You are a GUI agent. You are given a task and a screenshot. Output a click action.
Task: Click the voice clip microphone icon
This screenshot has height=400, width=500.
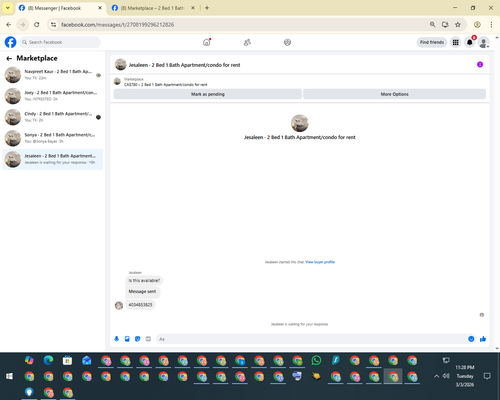point(116,339)
